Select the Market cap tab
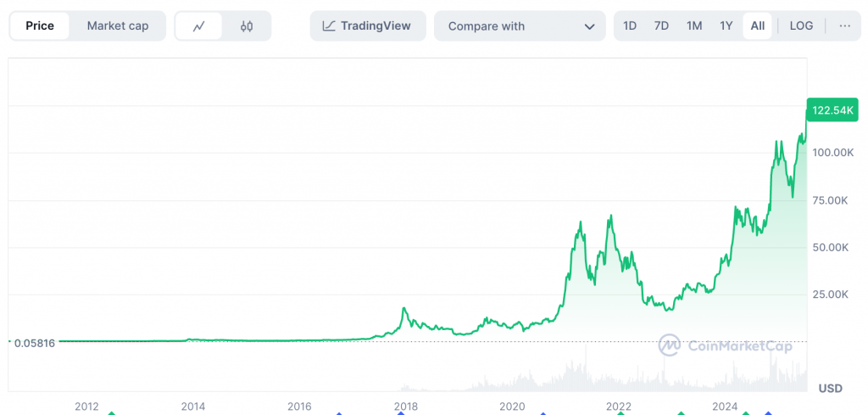The width and height of the screenshot is (868, 415). (117, 26)
